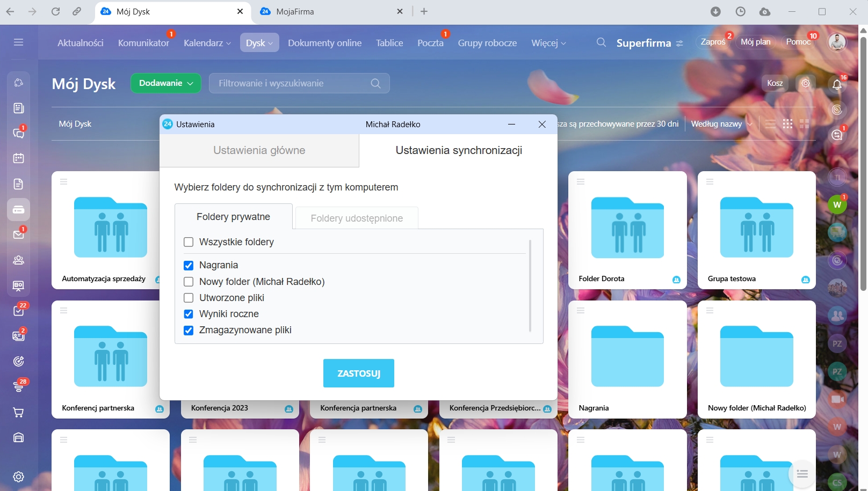
Task: Click the cloud sync icon in title bar
Action: pyautogui.click(x=765, y=11)
